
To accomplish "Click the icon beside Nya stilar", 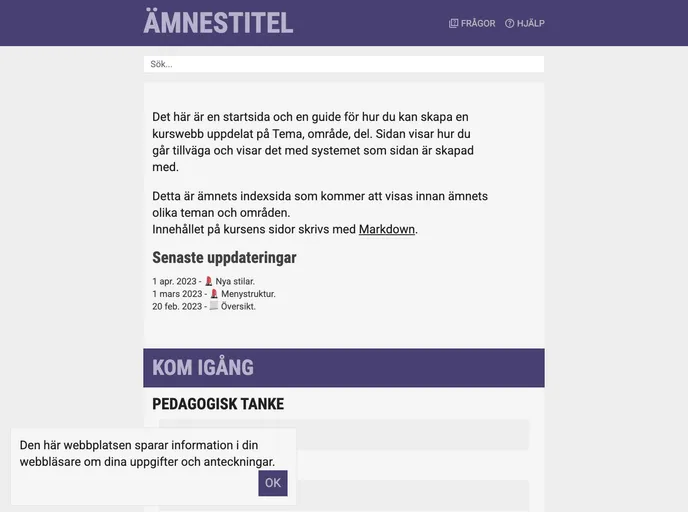I will (x=209, y=282).
